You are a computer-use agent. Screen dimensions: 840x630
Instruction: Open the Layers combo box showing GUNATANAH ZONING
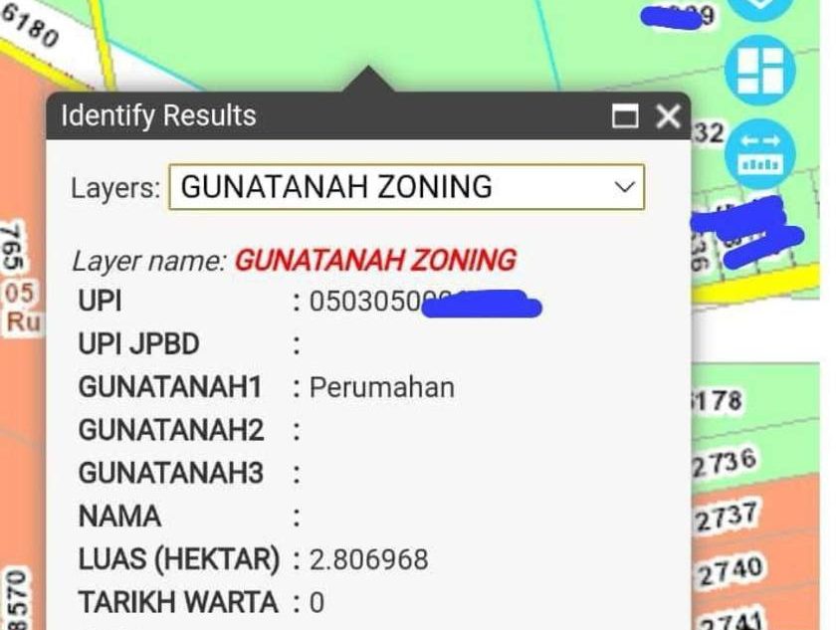click(407, 187)
